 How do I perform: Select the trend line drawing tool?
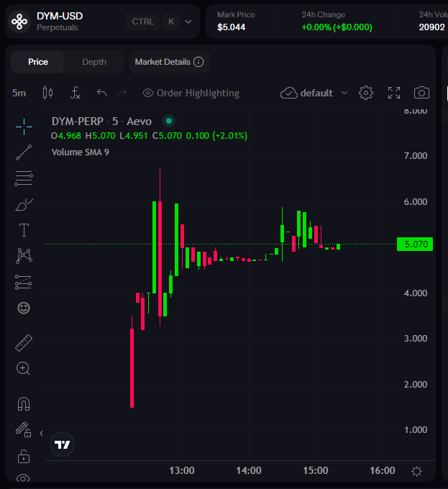point(24,152)
